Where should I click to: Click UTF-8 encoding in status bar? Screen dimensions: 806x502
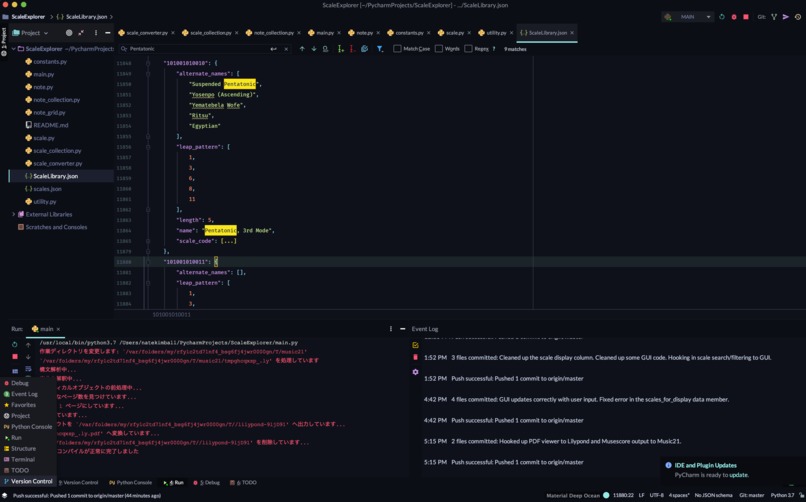click(x=656, y=495)
